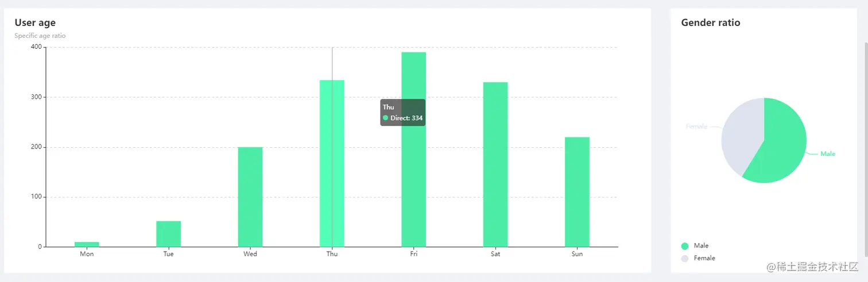Click the Direct: 334 tooltip text

[406, 118]
